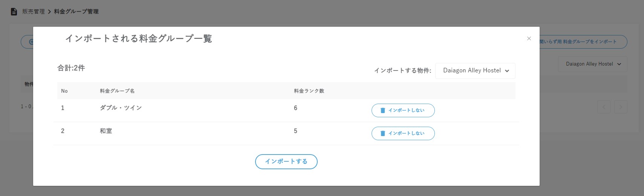Close the import list dialog with X
Screen dimensions: 644x196
[x=529, y=38]
